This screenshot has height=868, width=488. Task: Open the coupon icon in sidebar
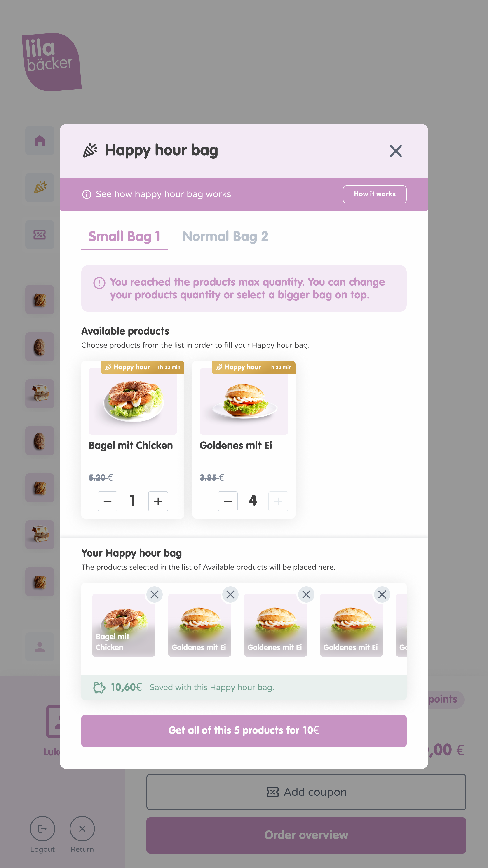point(40,235)
